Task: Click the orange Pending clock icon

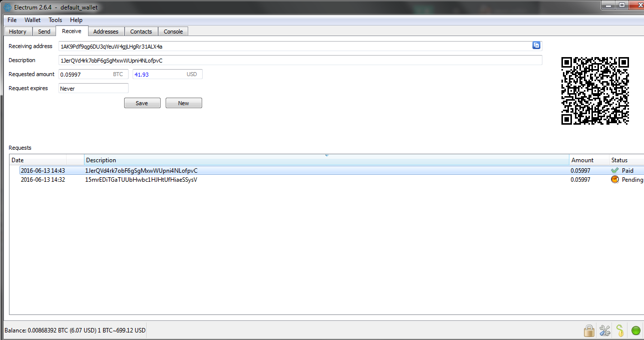Action: point(614,180)
